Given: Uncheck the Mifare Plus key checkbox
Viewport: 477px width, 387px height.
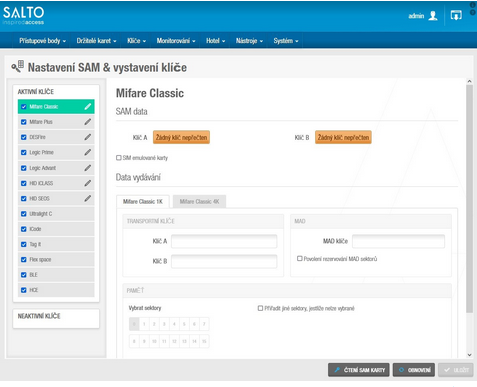Looking at the screenshot, I should coord(24,122).
